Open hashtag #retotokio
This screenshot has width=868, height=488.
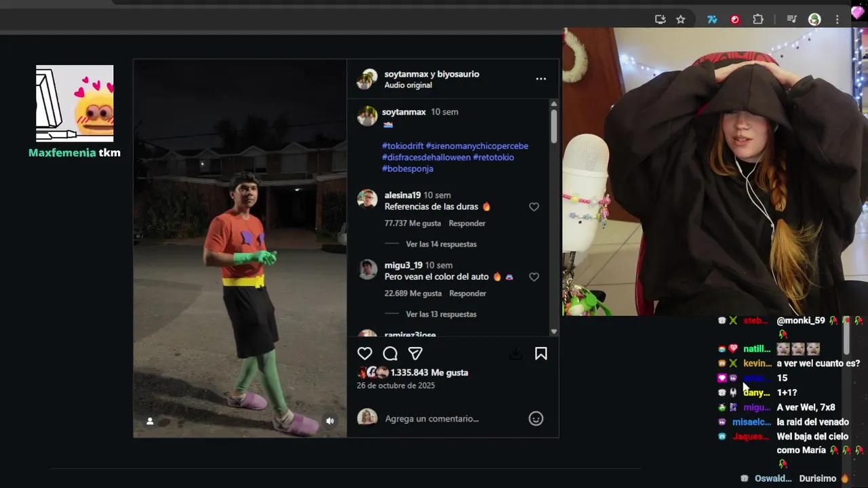tap(493, 157)
